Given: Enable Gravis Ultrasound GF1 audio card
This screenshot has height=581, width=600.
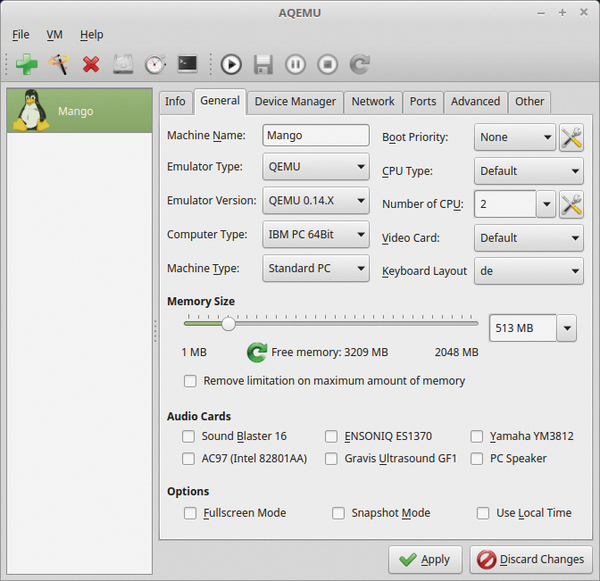Looking at the screenshot, I should 331,459.
